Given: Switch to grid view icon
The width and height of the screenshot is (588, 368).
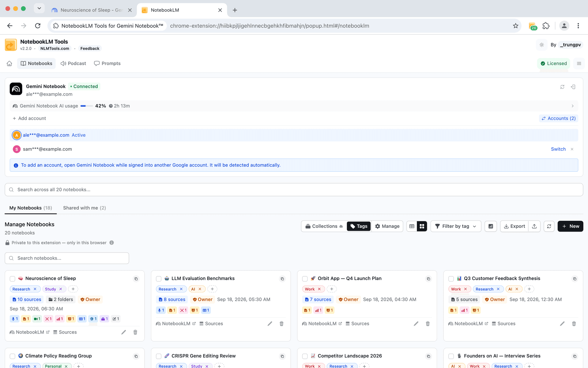Looking at the screenshot, I should (x=422, y=226).
